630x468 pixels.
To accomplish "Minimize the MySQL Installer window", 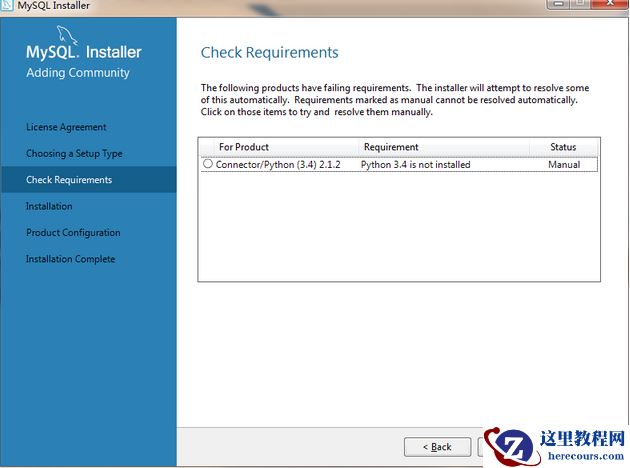I will (558, 4).
